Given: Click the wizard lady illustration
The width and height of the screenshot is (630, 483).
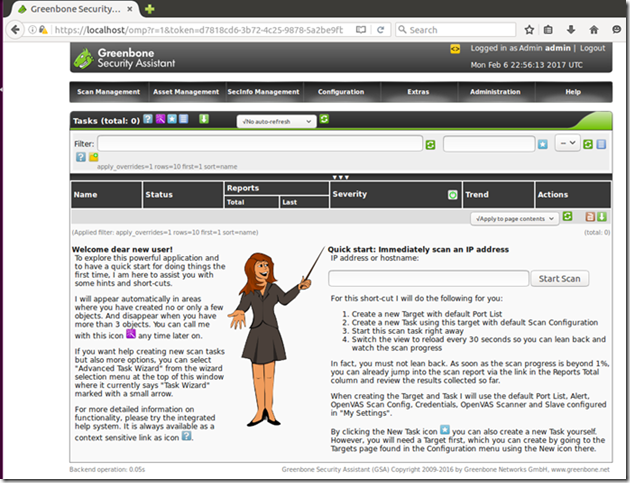Looking at the screenshot, I should coord(275,338).
